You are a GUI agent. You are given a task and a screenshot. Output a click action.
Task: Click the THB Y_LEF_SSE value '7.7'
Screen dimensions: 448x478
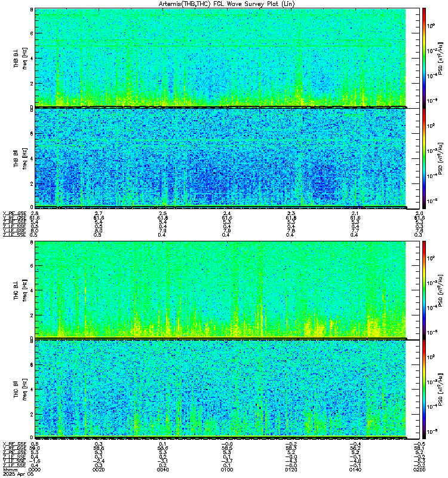pyautogui.click(x=355, y=231)
